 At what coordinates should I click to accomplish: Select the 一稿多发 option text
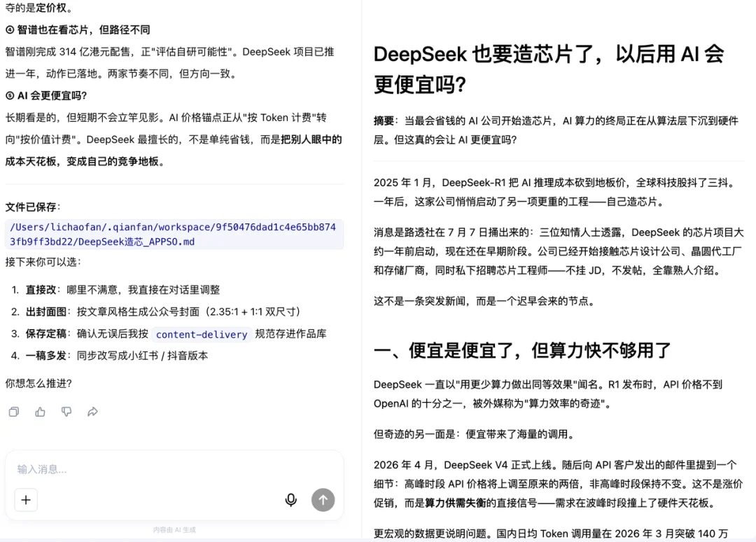[45, 356]
